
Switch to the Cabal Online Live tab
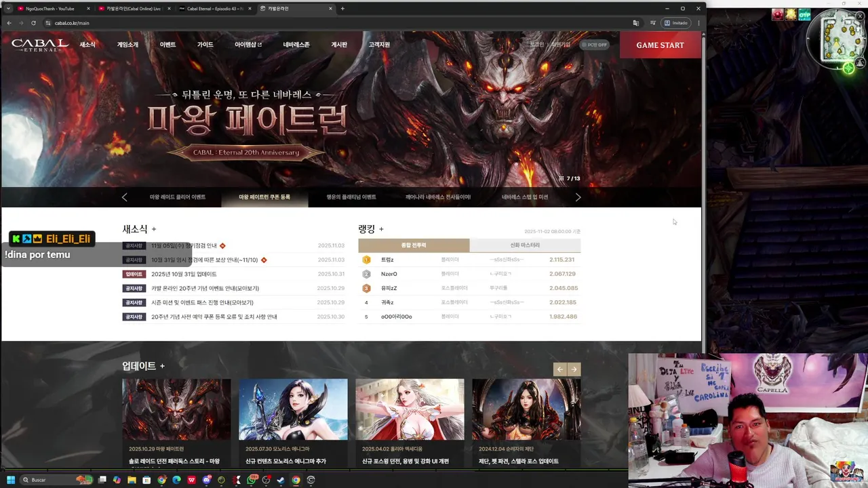click(134, 9)
